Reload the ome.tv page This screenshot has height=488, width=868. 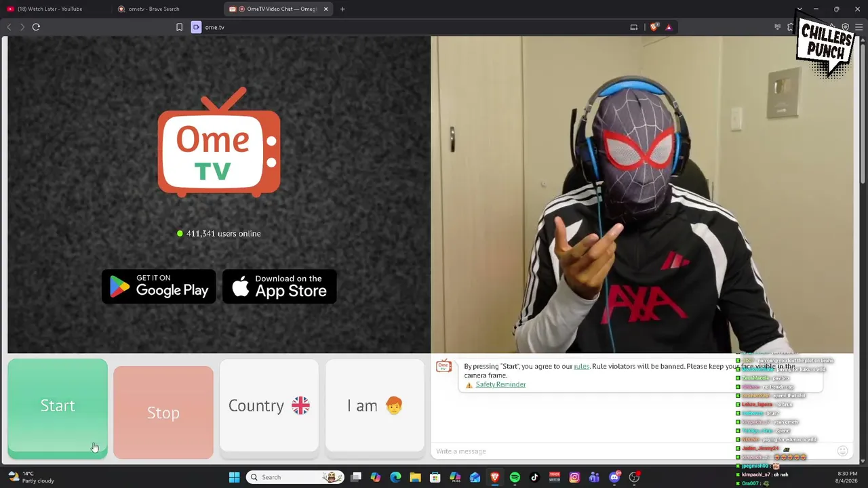(36, 27)
